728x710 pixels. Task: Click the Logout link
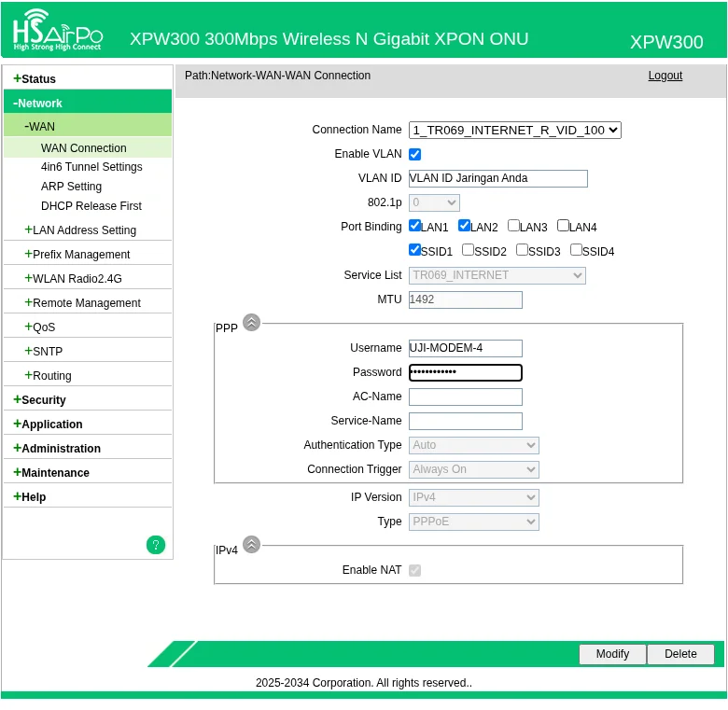click(665, 76)
